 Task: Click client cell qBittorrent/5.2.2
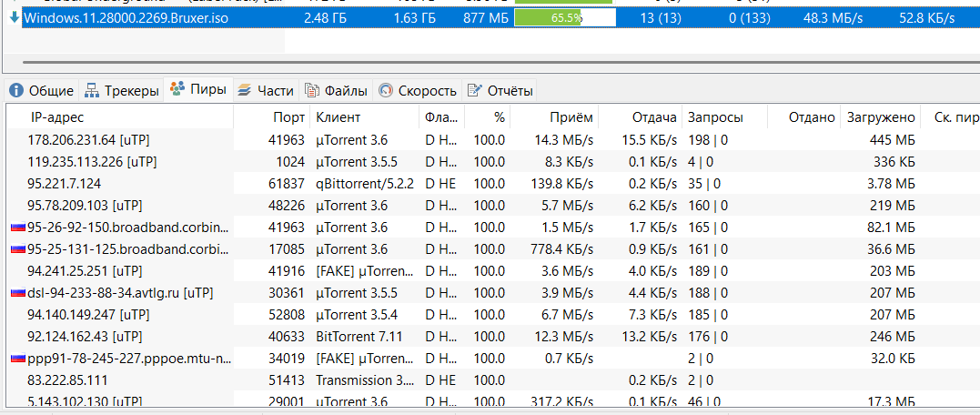[x=364, y=184]
